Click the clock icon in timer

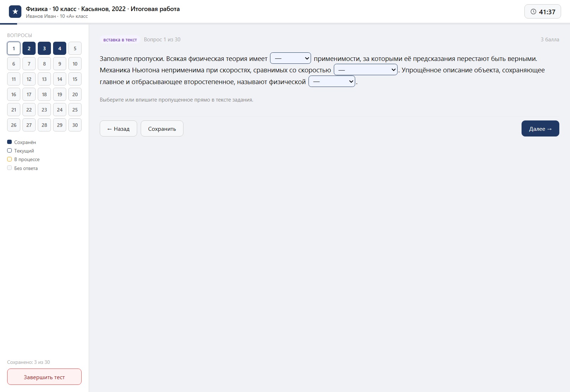pos(533,12)
